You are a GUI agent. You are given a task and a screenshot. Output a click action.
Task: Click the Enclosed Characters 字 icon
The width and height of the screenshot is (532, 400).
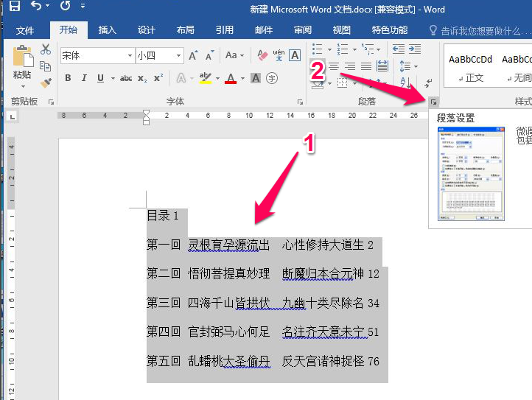click(272, 78)
